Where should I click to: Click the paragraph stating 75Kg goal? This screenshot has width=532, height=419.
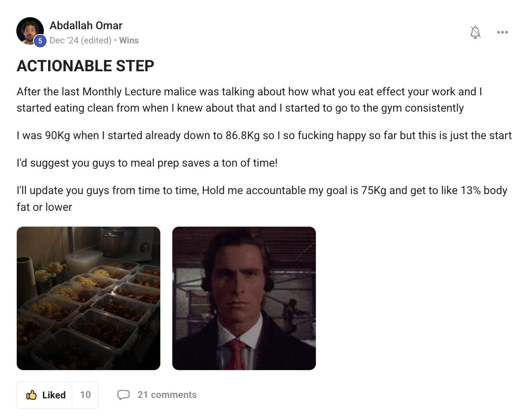262,198
